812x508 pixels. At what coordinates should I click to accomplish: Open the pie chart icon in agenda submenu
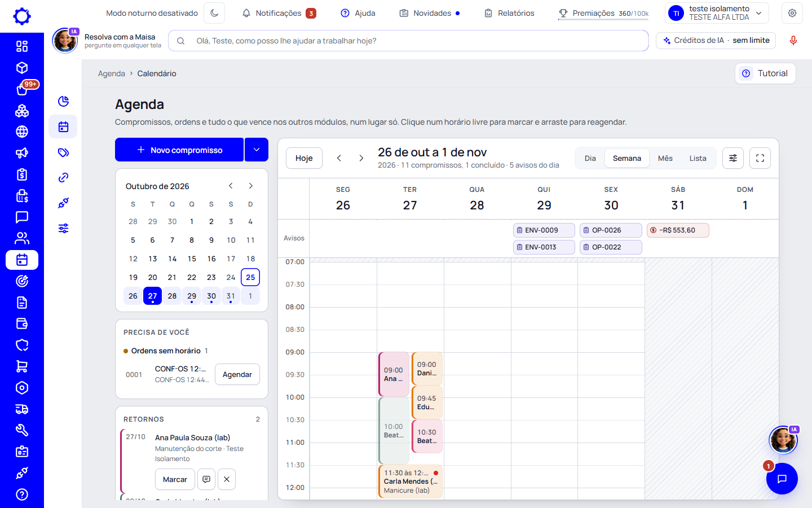(63, 101)
